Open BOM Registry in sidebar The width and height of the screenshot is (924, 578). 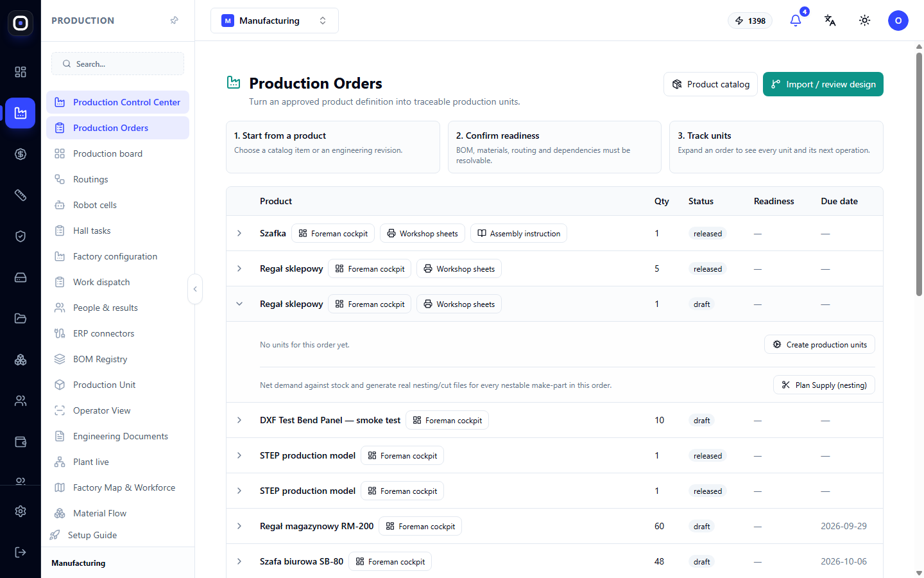[x=117, y=359]
